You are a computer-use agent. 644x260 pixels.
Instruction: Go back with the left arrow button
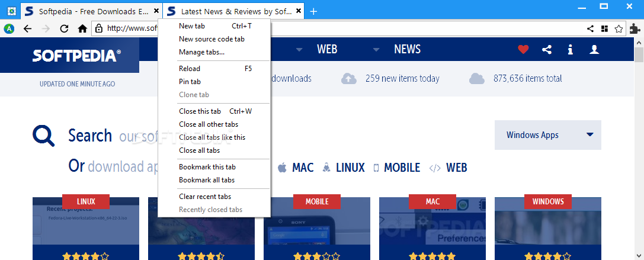(x=27, y=28)
